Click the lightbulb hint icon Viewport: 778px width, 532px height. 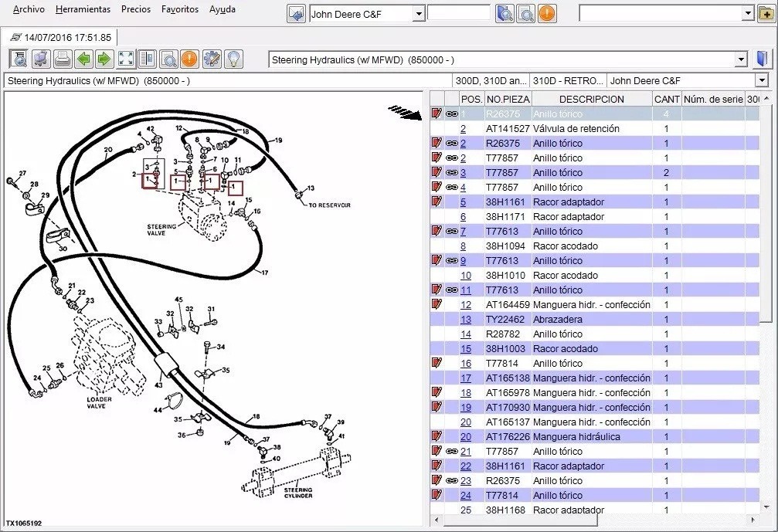[x=233, y=59]
